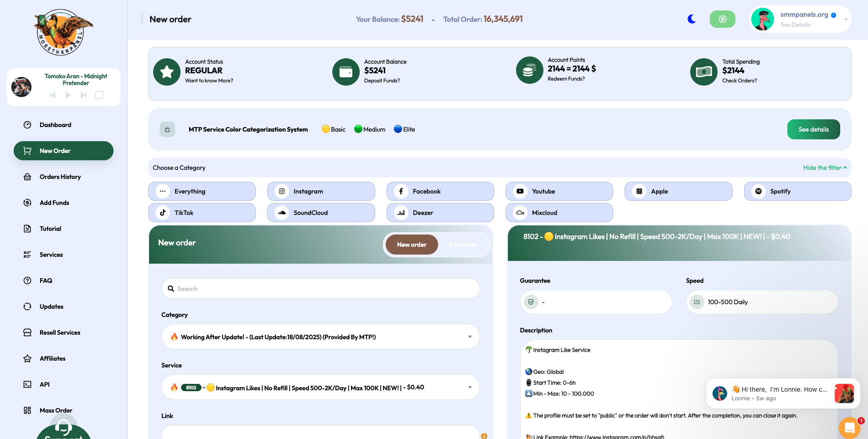Collapse filters via Hide the filter

coord(825,168)
